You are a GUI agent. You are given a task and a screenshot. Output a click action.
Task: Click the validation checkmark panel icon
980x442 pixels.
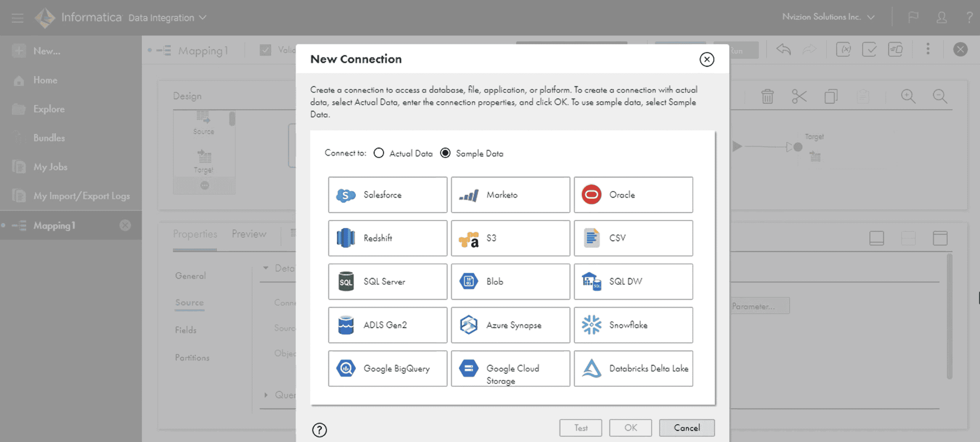(869, 49)
